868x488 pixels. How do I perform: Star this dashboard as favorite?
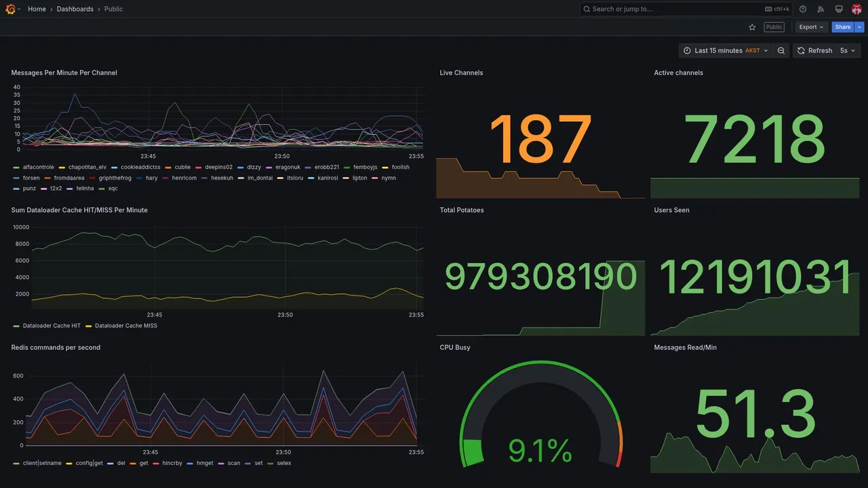point(752,27)
